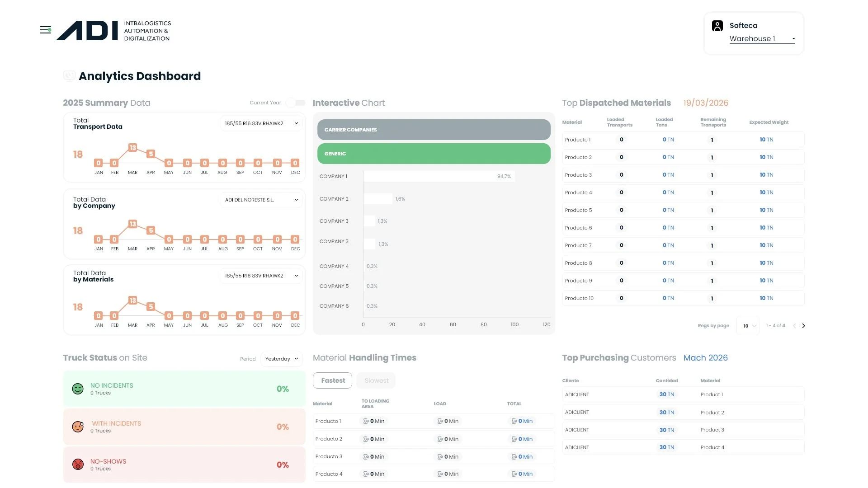Select the Fastest handling times tab
Screen dimensions: 868x488
(332, 380)
